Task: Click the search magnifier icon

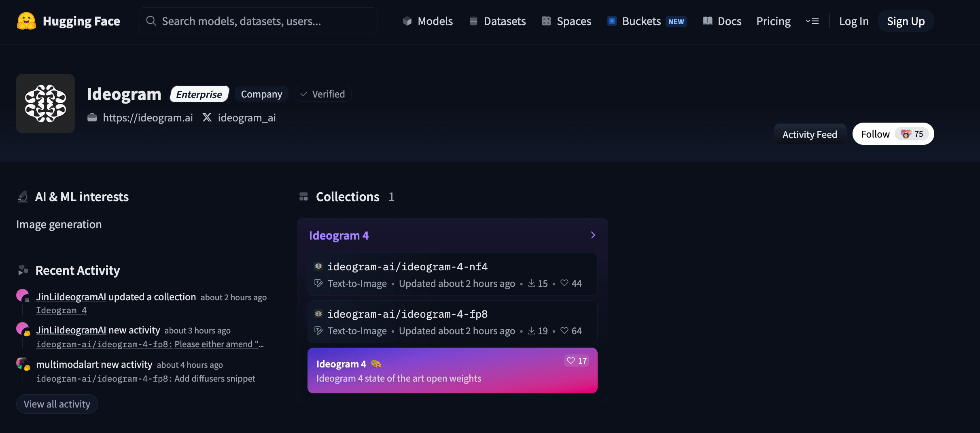Action: coord(151,21)
